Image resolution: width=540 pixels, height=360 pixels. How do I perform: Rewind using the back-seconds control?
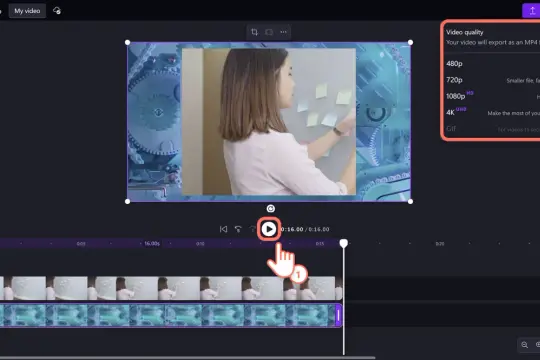coord(238,229)
